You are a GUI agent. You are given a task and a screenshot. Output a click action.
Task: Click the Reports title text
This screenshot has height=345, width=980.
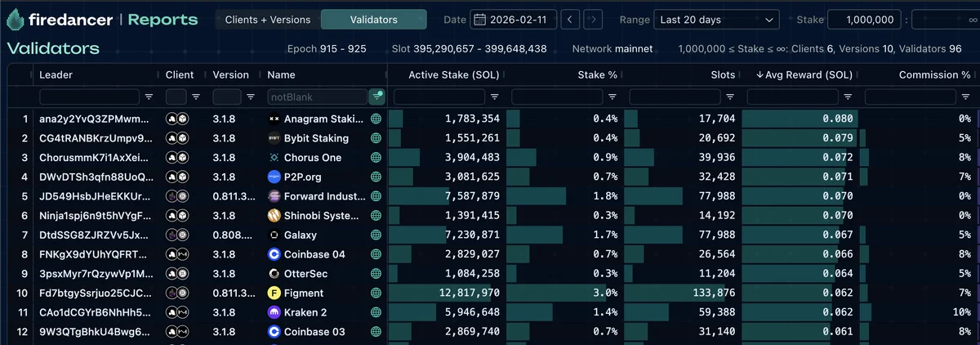163,19
